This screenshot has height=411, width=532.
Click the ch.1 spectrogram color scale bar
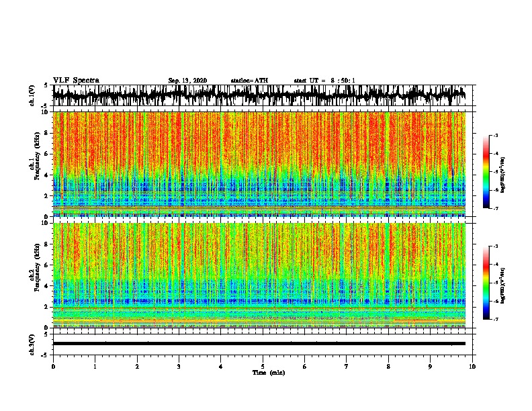pyautogui.click(x=486, y=172)
